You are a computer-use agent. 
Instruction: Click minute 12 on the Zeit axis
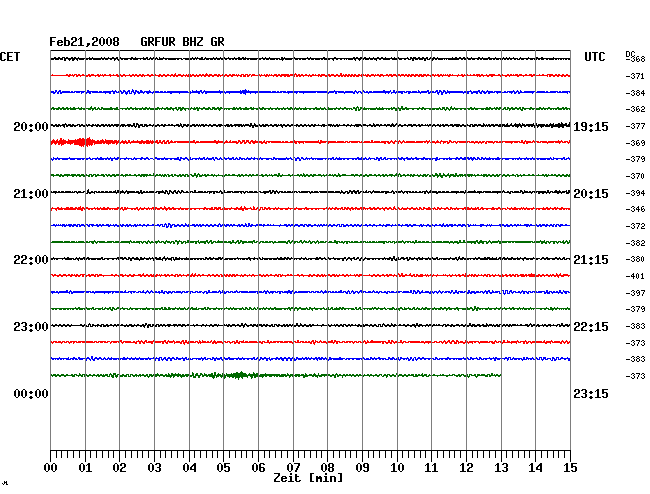[x=466, y=468]
